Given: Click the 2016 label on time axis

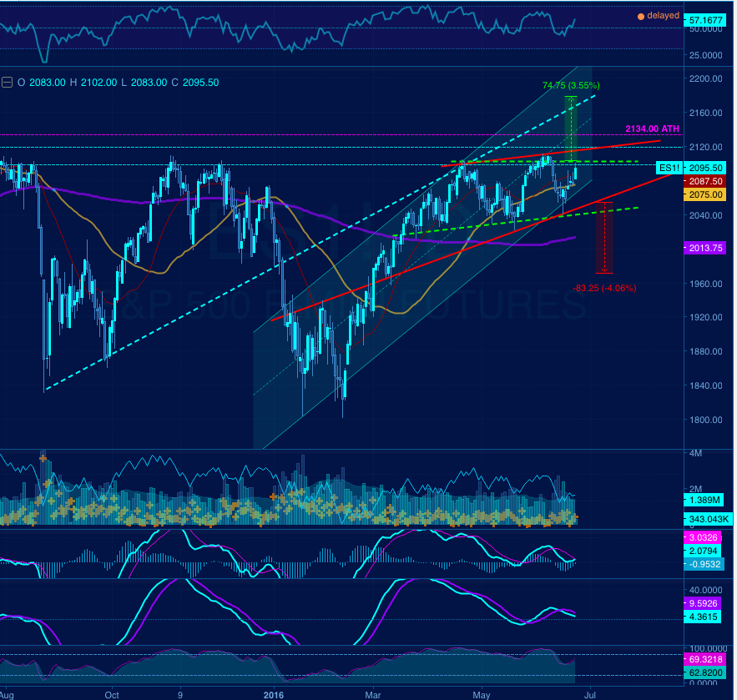Looking at the screenshot, I should [274, 695].
